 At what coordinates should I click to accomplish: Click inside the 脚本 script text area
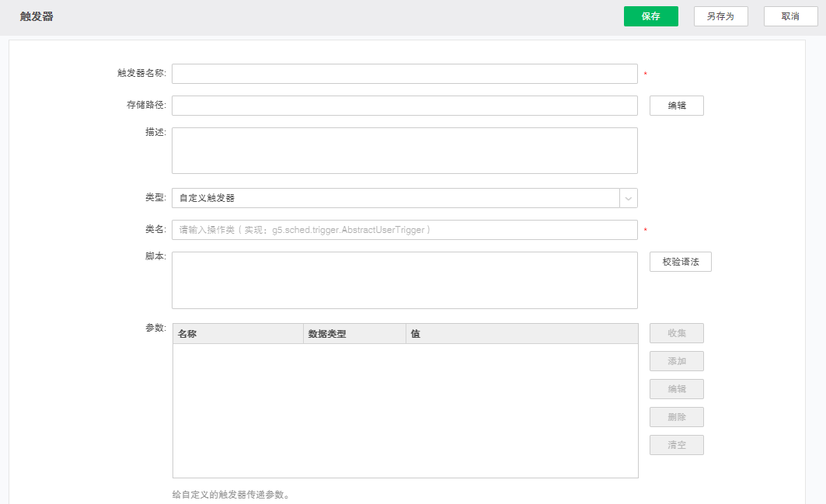click(404, 280)
